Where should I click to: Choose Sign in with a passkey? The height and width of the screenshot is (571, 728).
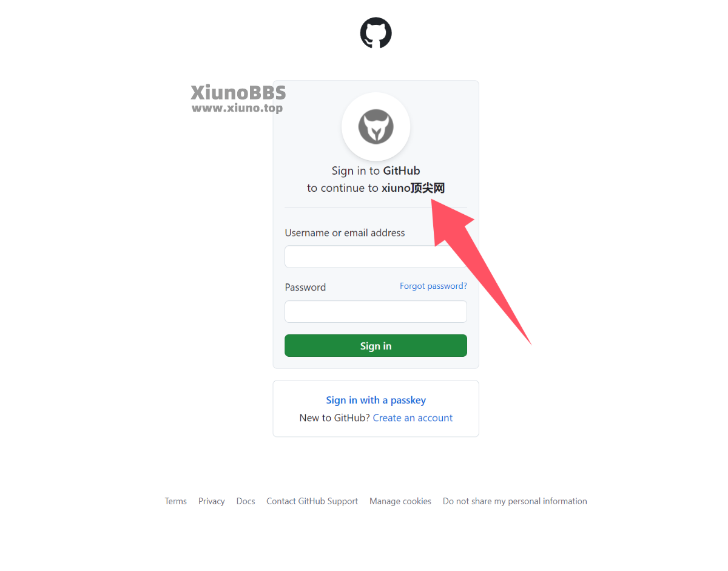(x=376, y=400)
